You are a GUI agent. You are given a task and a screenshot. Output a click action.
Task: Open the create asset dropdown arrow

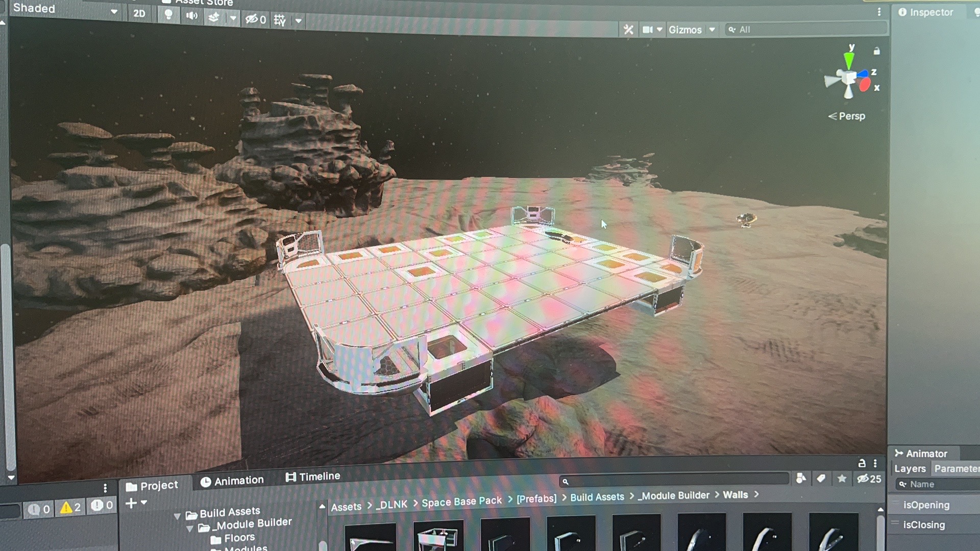(x=144, y=503)
